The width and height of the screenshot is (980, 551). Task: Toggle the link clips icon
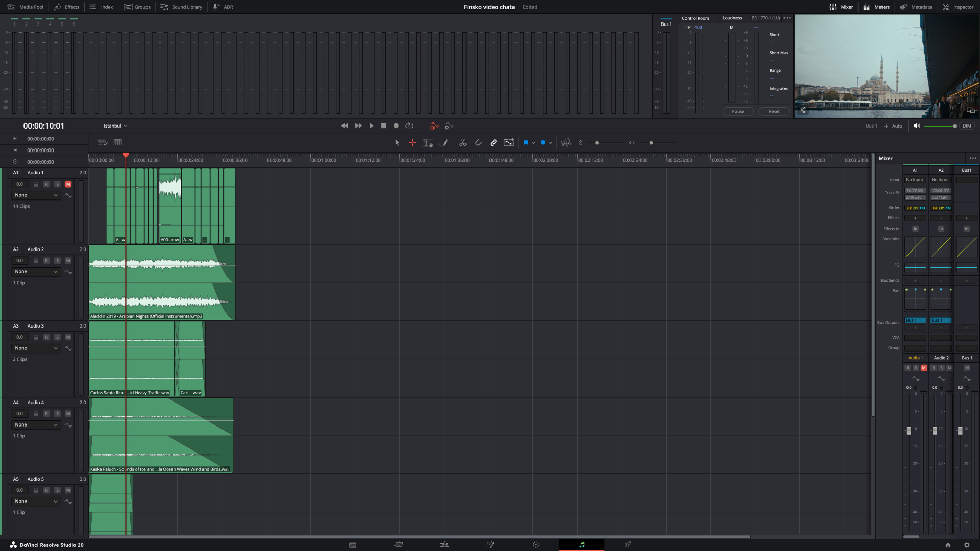pyautogui.click(x=493, y=143)
